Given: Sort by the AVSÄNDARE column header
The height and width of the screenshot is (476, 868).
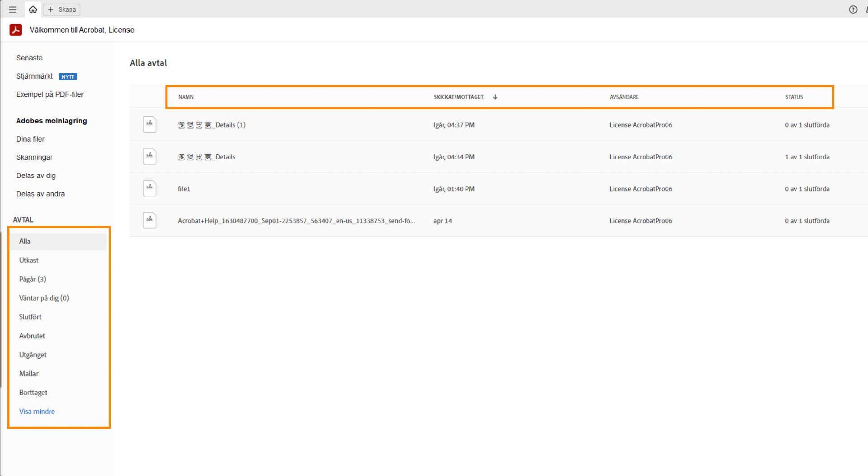Looking at the screenshot, I should coord(624,97).
